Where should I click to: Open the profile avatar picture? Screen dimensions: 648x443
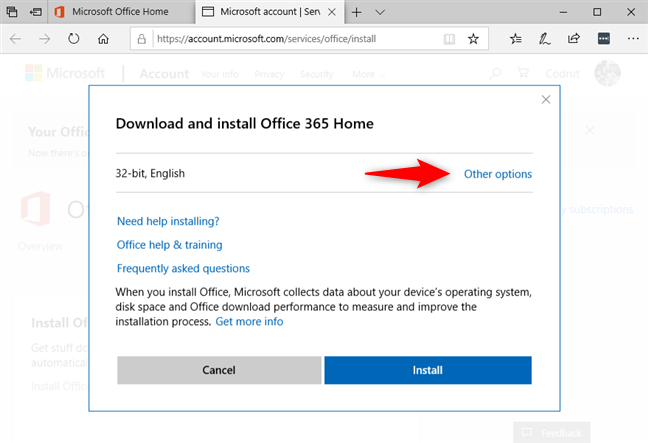click(608, 73)
